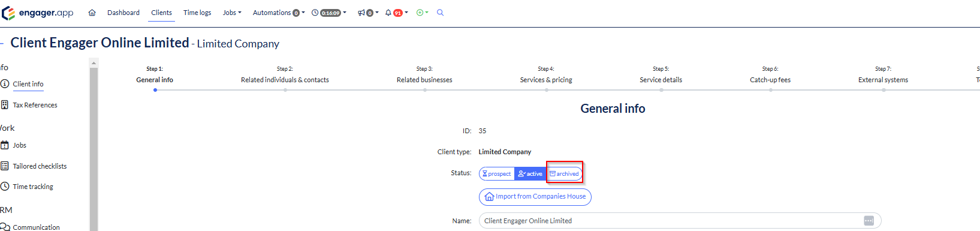The image size is (980, 231).
Task: Go to Step 4 Services & pricing
Action: (x=546, y=76)
